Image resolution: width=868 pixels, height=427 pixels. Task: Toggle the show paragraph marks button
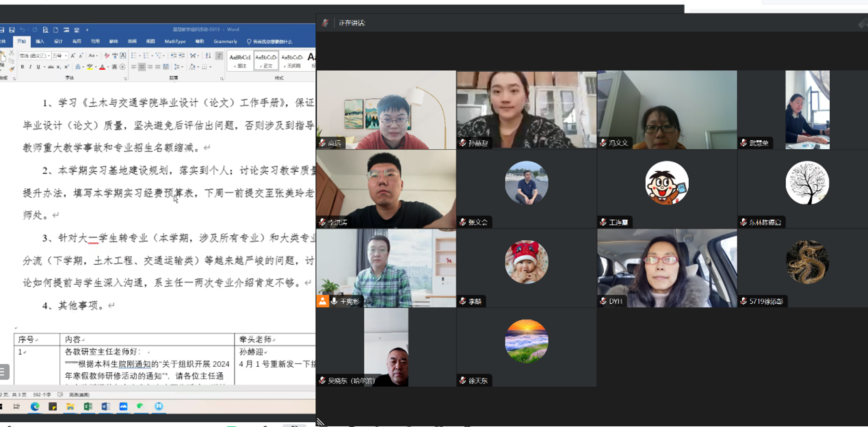coord(219,55)
